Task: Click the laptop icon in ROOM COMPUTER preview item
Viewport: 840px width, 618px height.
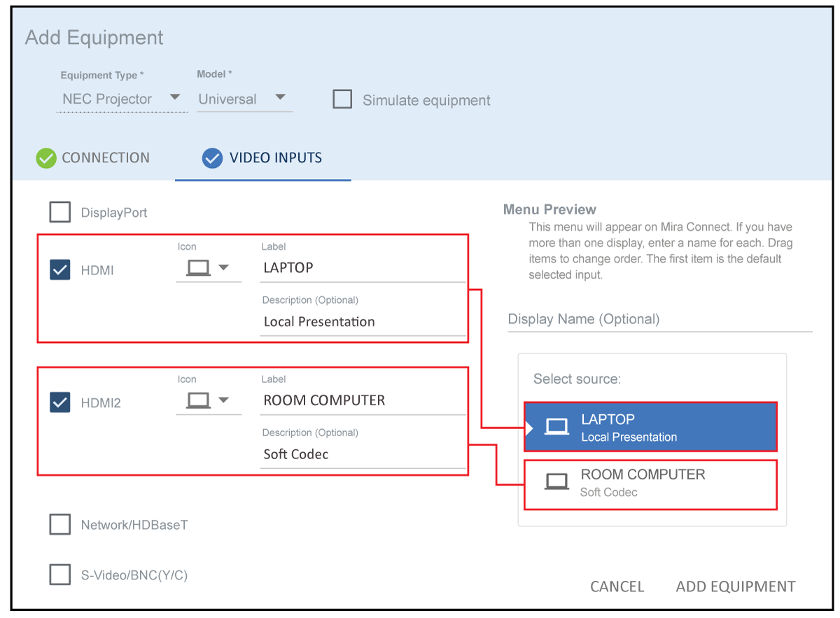Action: 557,482
